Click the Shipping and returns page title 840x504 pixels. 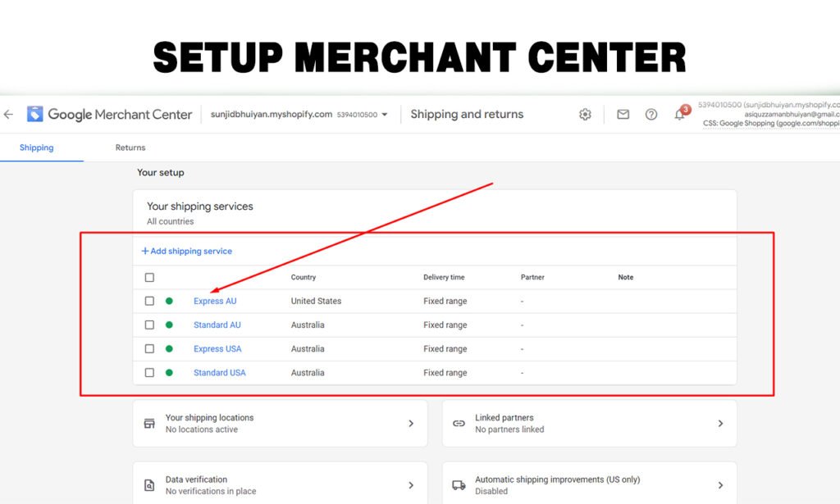[467, 114]
